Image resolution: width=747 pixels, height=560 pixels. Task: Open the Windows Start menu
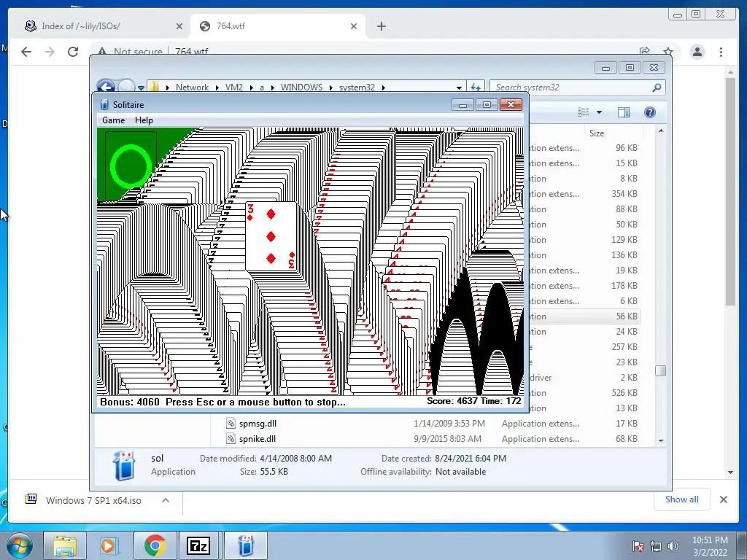click(x=18, y=545)
